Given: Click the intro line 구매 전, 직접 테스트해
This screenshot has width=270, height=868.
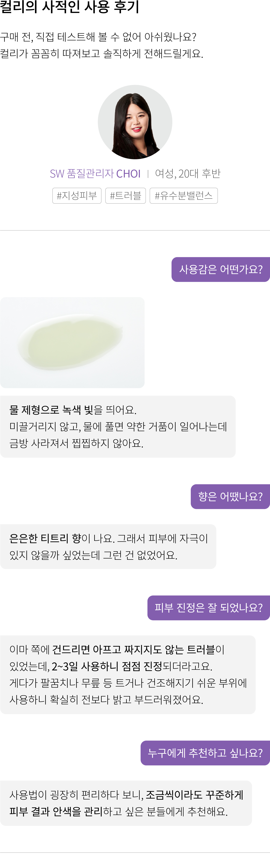Looking at the screenshot, I should tap(98, 37).
